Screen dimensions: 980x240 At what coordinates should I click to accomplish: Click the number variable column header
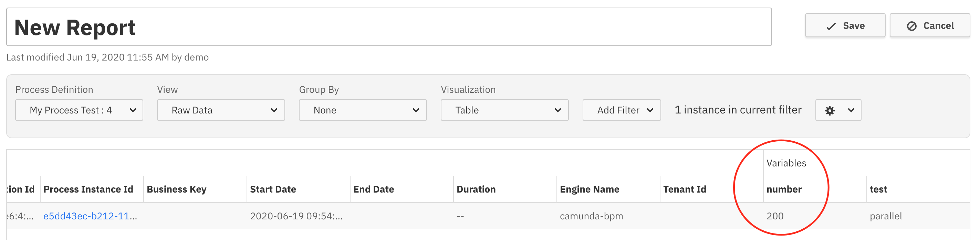784,189
